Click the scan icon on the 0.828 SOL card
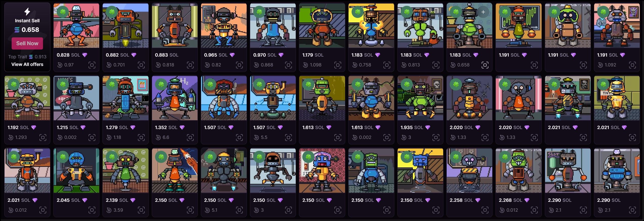Viewport: 644px width, 221px height. coord(92,65)
